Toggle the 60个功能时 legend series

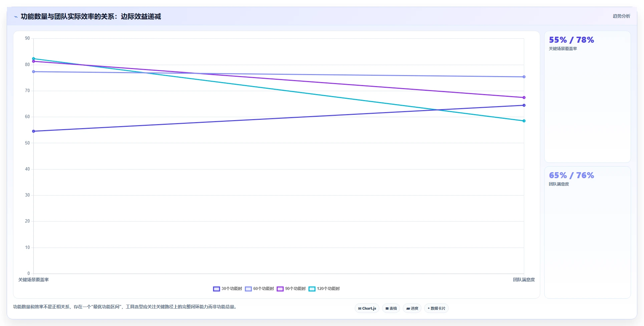(259, 289)
